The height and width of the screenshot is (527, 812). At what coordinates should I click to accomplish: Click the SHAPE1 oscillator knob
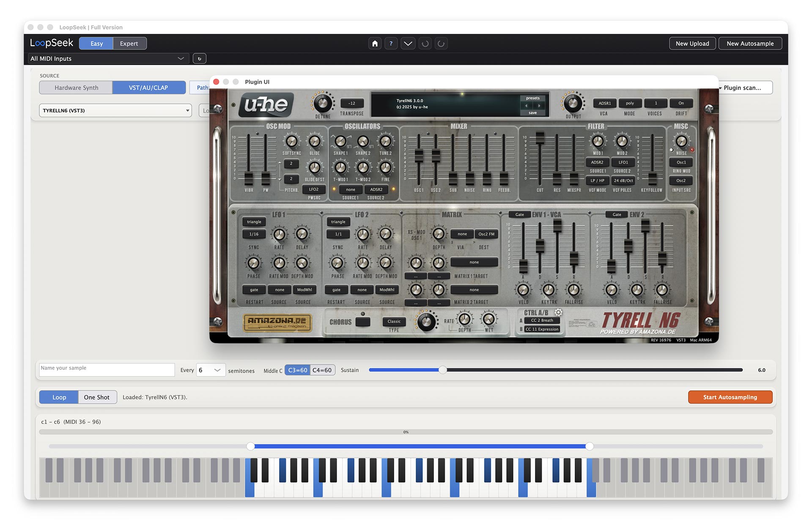tap(340, 141)
